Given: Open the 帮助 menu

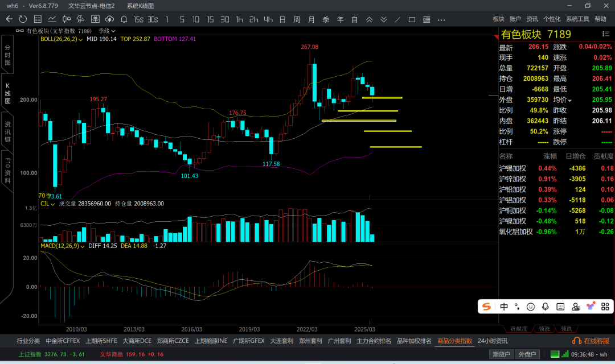Looking at the screenshot, I should (601, 19).
